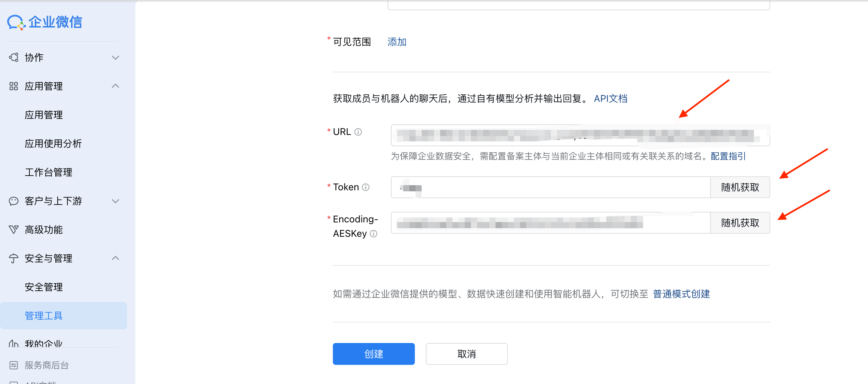Select the 客户与上下游 chat icon

[13, 201]
